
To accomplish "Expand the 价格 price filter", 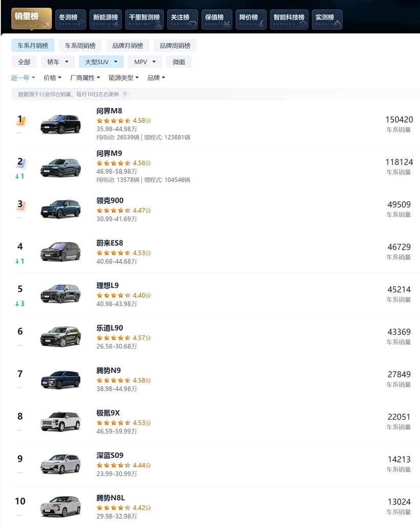I will coord(52,78).
